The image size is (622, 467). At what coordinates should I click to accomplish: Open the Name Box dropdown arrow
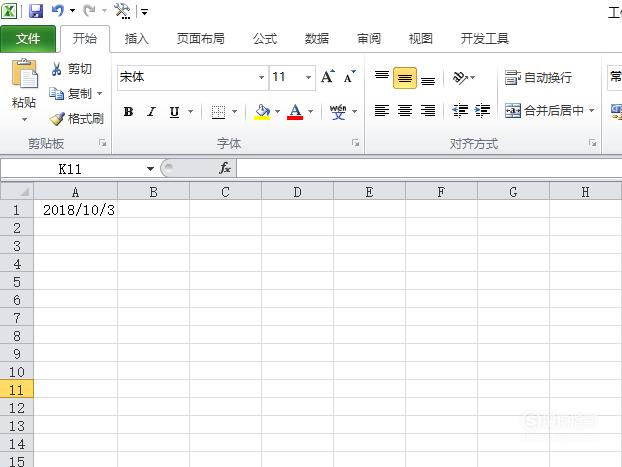click(150, 169)
